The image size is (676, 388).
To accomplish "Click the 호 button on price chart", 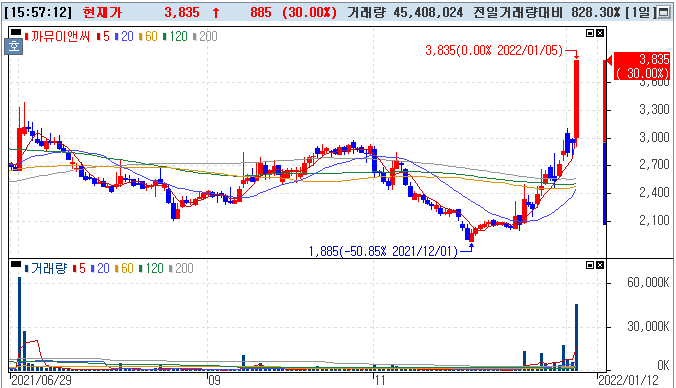I will pos(13,46).
